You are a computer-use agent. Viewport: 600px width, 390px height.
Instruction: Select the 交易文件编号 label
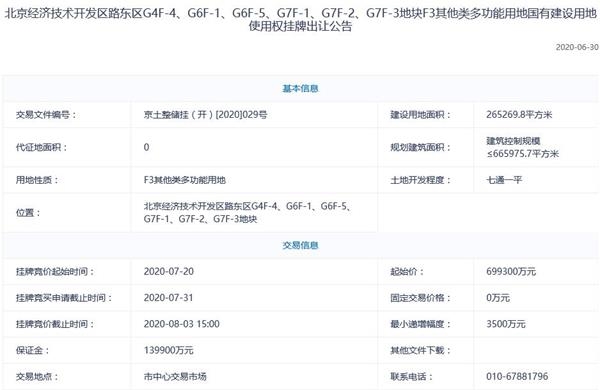tap(46, 114)
